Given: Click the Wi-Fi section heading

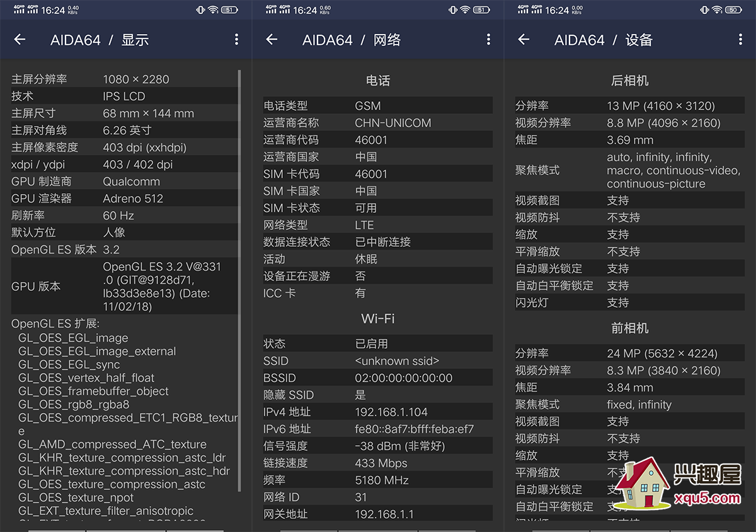Looking at the screenshot, I should click(378, 319).
